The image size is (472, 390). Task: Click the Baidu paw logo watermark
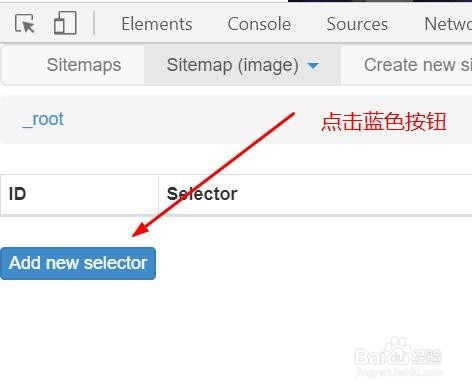[x=397, y=347]
